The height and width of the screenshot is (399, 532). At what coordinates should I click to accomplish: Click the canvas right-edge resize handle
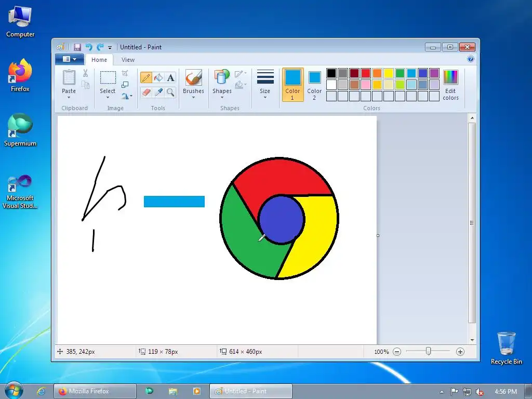click(378, 235)
